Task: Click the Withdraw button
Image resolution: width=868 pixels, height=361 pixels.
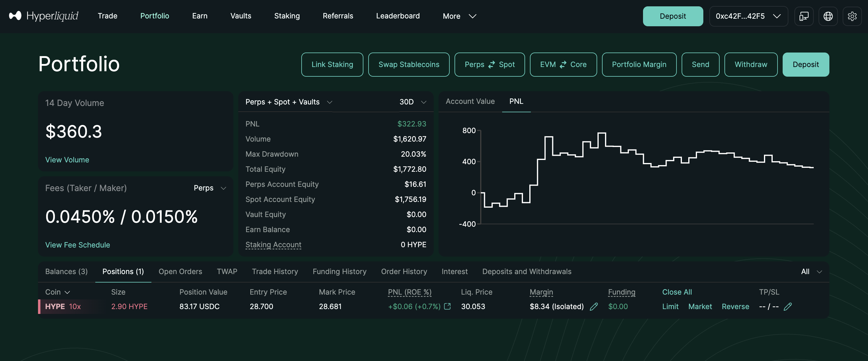Action: click(750, 64)
